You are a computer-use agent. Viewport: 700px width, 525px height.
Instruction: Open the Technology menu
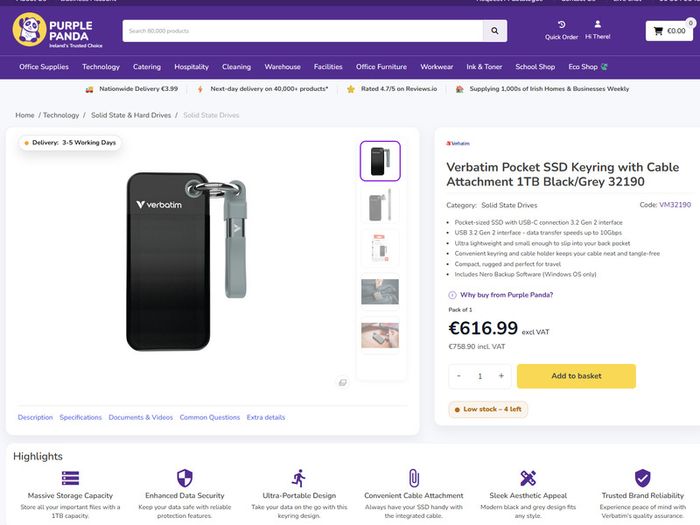101,67
